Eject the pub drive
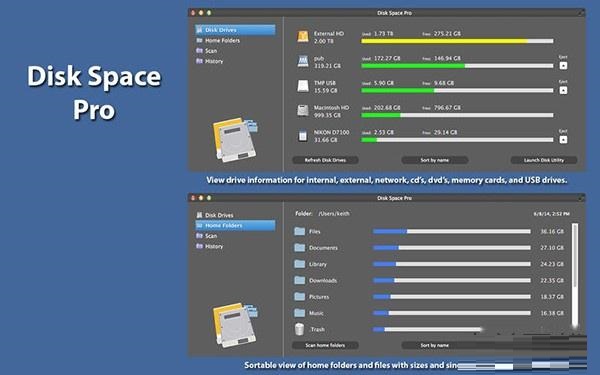The height and width of the screenshot is (375, 600). click(563, 65)
